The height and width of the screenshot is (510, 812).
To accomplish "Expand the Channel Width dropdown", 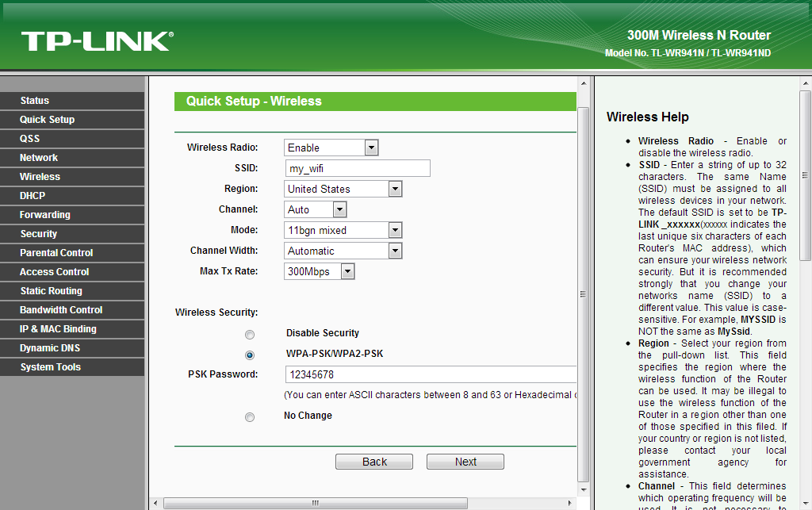I will pyautogui.click(x=343, y=251).
